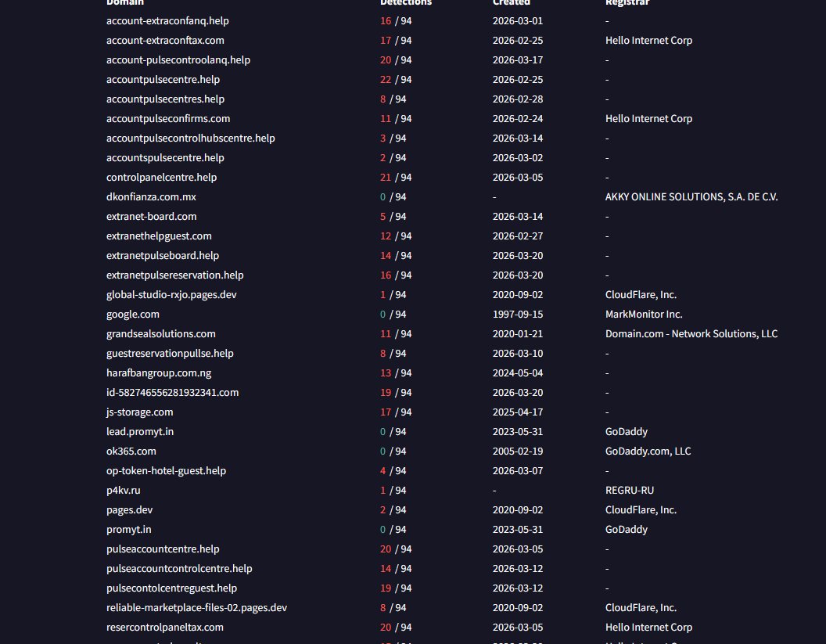Click op-token-hotel-guest.help domain

coord(166,470)
